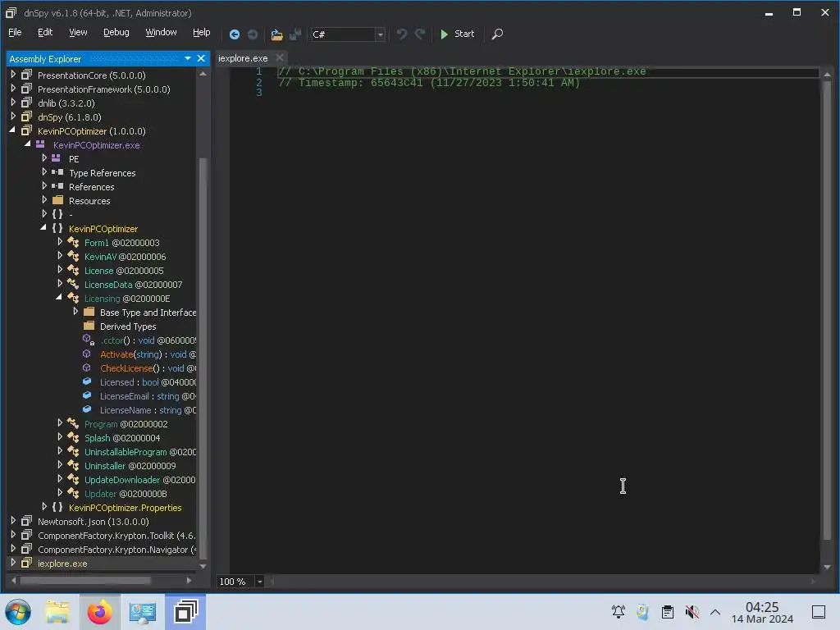The width and height of the screenshot is (840, 630).
Task: Open the Window menu
Action: (161, 32)
